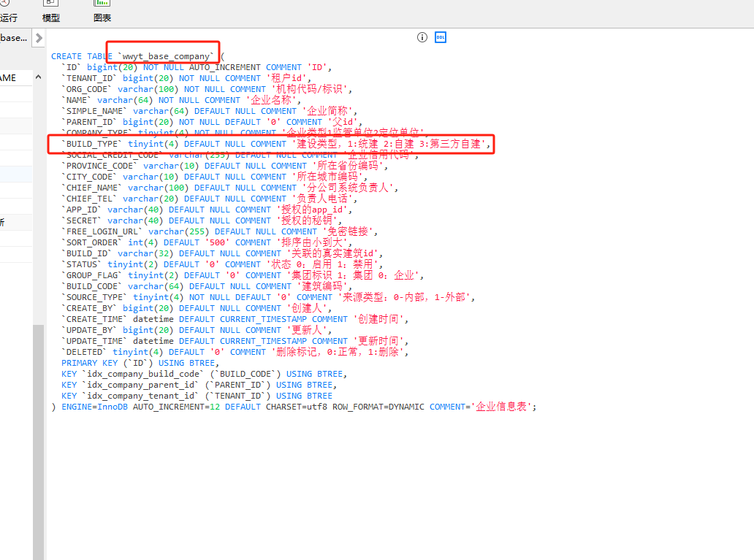754x560 pixels.
Task: Click the CREATE TABLE keyword
Action: click(82, 56)
